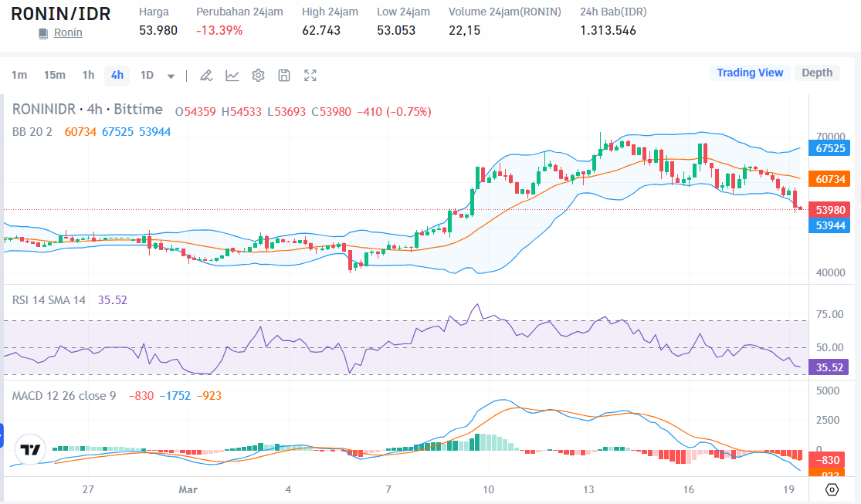Open chart settings gear icon
The height and width of the screenshot is (504, 861).
click(258, 76)
